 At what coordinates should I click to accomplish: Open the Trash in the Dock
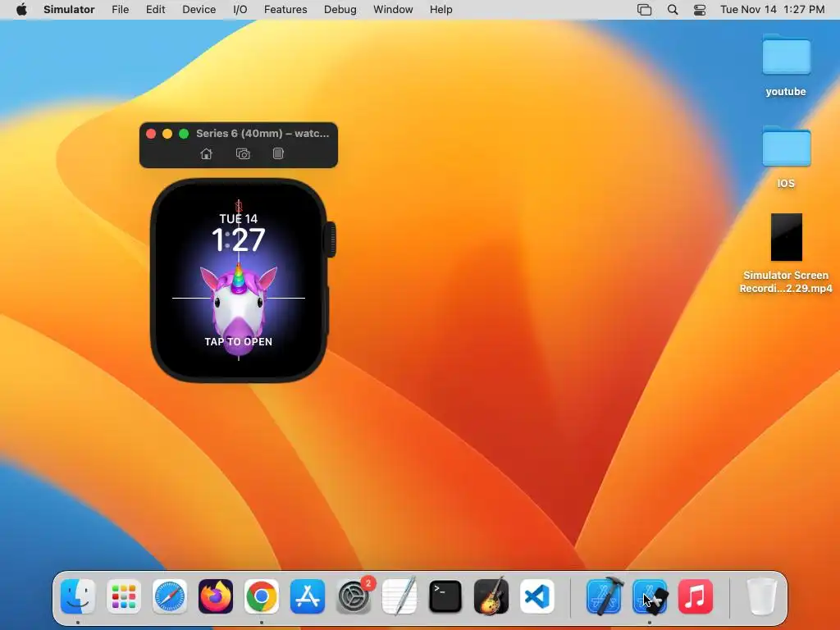click(x=762, y=596)
